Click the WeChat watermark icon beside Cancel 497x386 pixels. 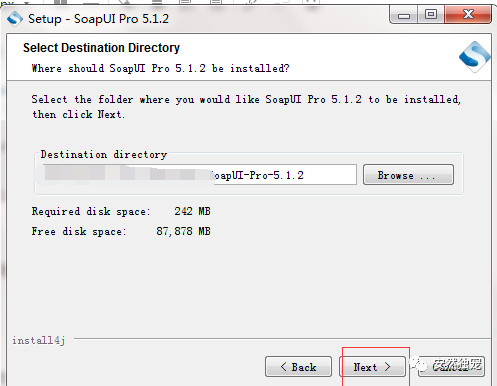pyautogui.click(x=419, y=364)
